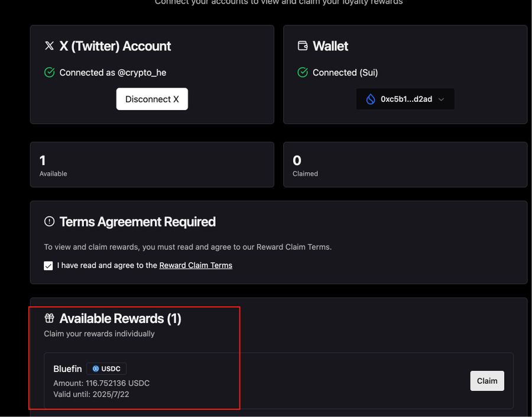Viewport: 532px width, 417px height.
Task: Uncheck the agree to terms checkbox
Action: click(x=48, y=266)
